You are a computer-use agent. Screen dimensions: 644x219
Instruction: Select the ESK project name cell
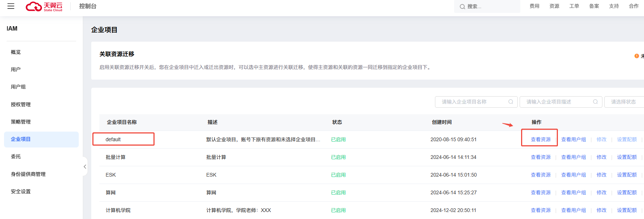pos(111,175)
